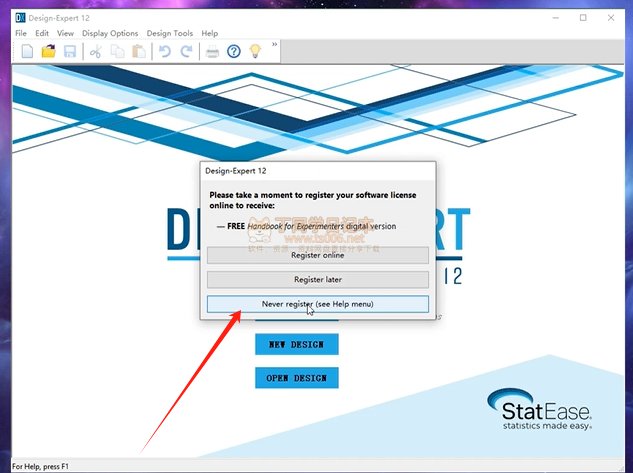
Task: Click the 'Handbook for Experimenters' text
Action: (296, 226)
